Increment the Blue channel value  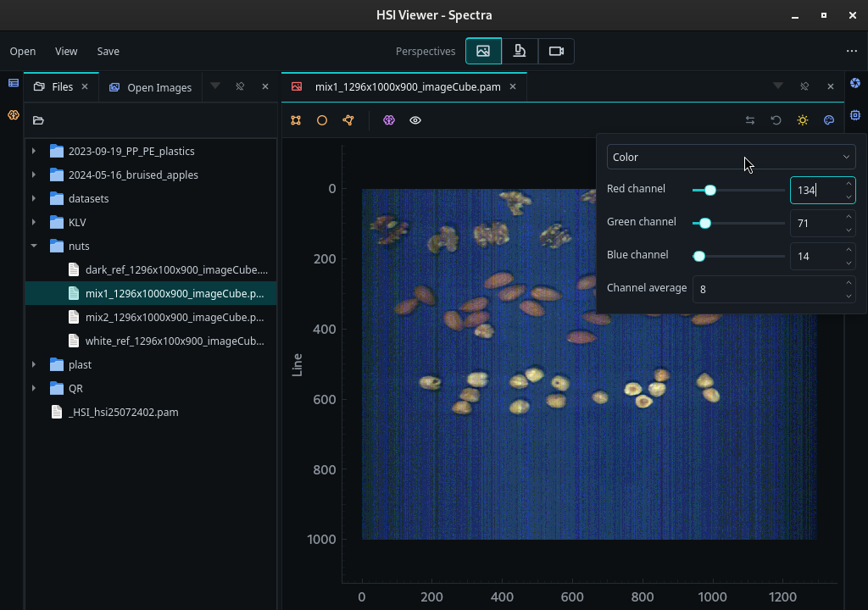[x=849, y=250]
